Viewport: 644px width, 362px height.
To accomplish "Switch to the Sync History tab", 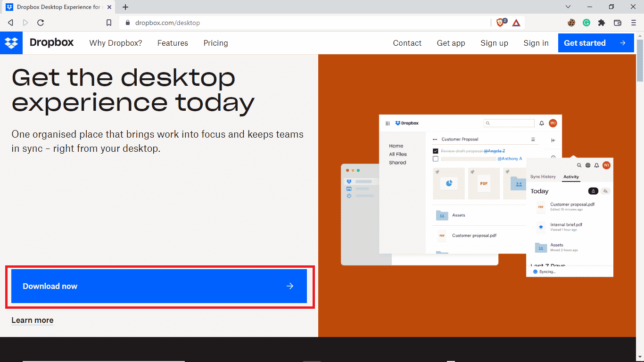I will 543,177.
